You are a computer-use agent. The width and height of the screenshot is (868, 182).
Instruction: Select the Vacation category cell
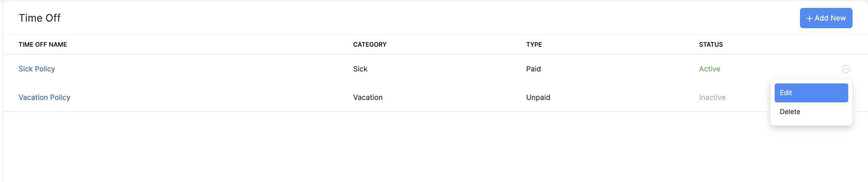[x=368, y=98]
